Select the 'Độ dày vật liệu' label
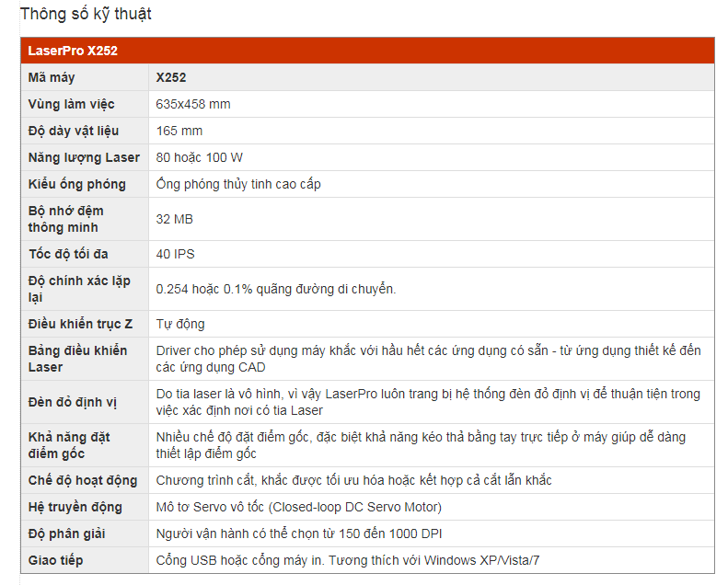 tap(74, 131)
